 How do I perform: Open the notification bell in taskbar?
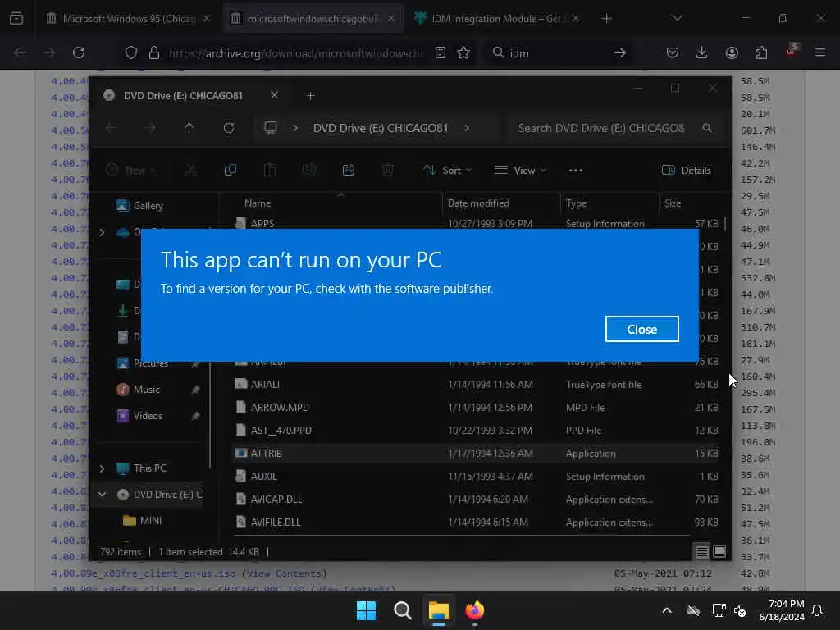tap(818, 610)
